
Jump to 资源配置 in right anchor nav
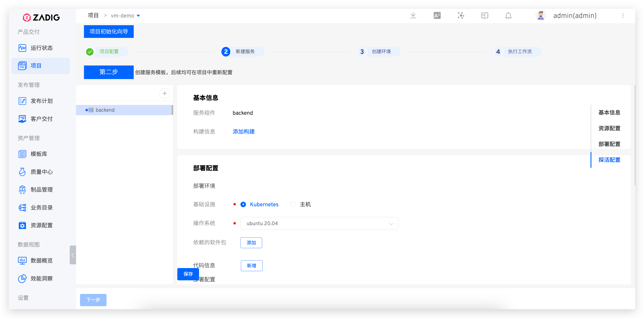pyautogui.click(x=609, y=128)
